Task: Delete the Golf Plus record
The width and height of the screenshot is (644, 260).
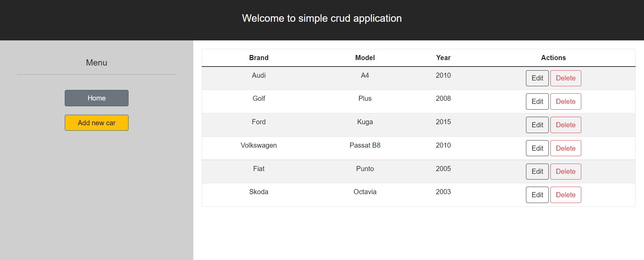Action: (x=565, y=101)
